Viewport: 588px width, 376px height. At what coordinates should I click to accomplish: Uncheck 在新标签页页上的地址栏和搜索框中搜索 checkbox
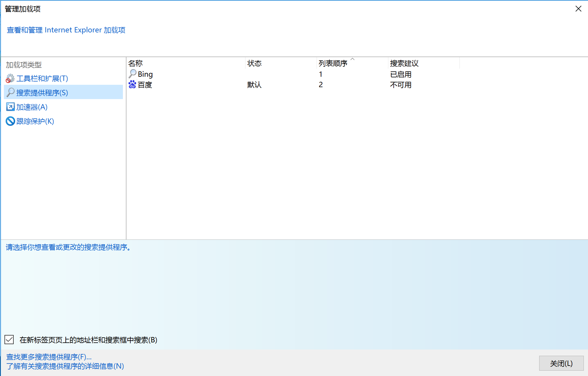[9, 339]
